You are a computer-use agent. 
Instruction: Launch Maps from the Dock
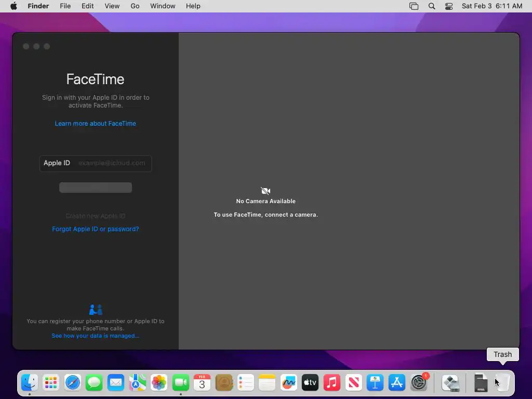[x=137, y=383]
